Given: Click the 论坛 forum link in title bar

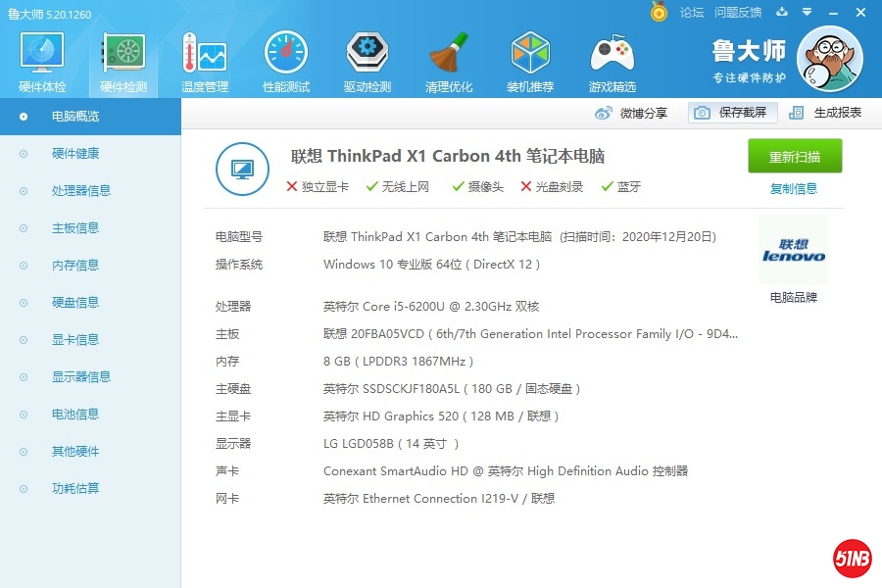Looking at the screenshot, I should click(692, 13).
